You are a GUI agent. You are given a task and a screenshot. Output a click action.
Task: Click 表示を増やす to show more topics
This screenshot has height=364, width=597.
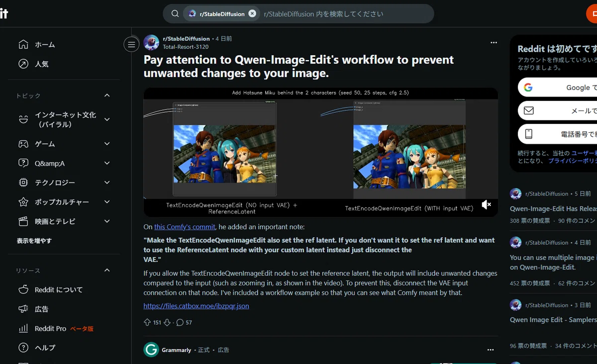point(34,241)
